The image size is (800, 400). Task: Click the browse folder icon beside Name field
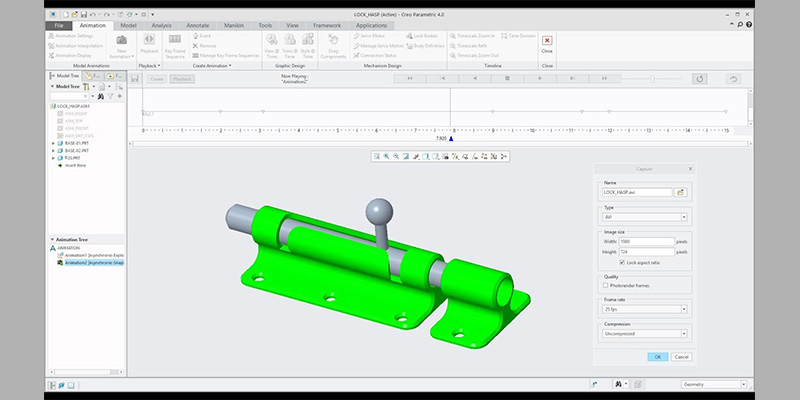tap(681, 192)
